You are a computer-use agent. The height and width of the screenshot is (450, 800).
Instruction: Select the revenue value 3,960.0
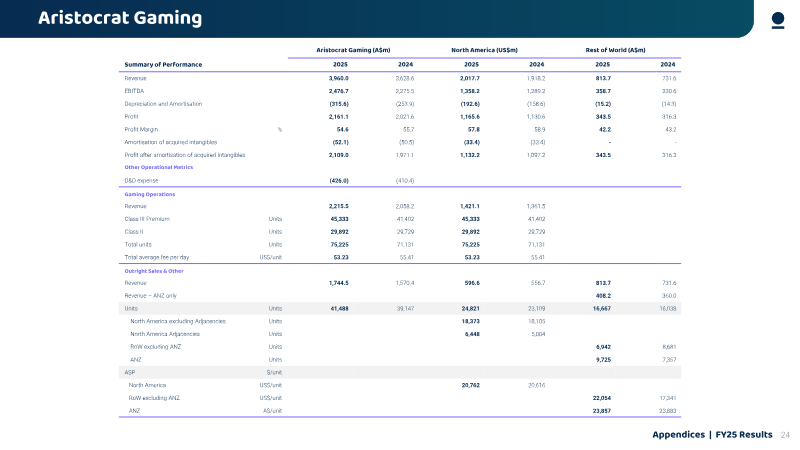339,79
